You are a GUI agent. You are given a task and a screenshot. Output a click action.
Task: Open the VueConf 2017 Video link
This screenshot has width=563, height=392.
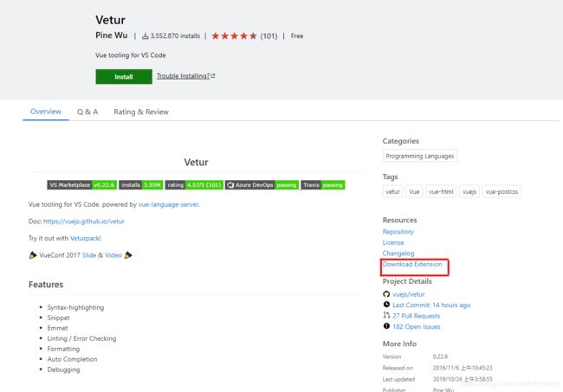click(113, 255)
